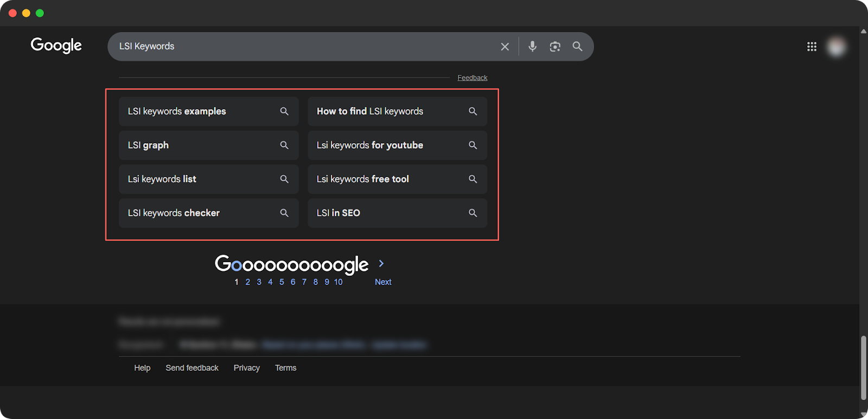Open results page 8
868x419 pixels.
(316, 282)
